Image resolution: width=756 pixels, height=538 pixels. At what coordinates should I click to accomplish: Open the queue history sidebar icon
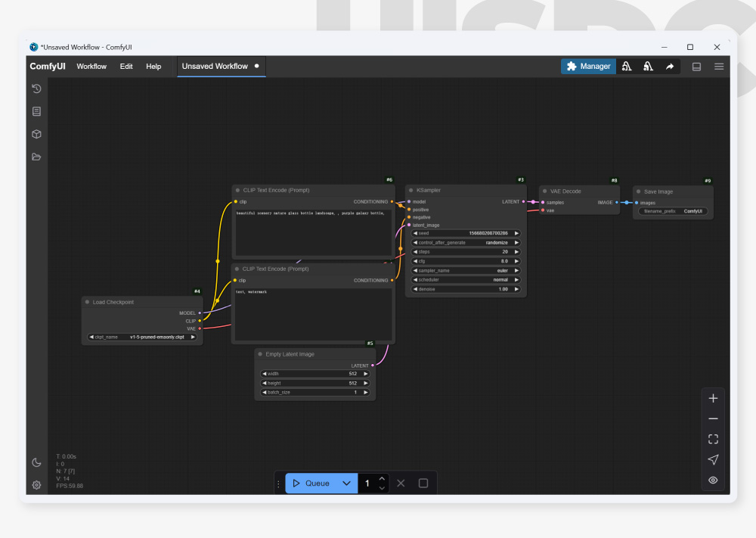point(36,89)
